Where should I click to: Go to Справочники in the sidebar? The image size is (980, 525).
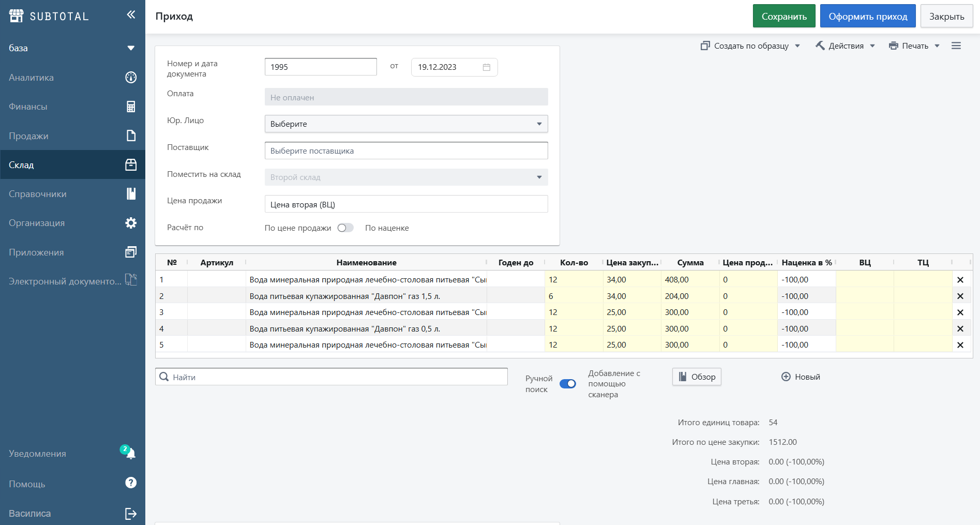(72, 194)
